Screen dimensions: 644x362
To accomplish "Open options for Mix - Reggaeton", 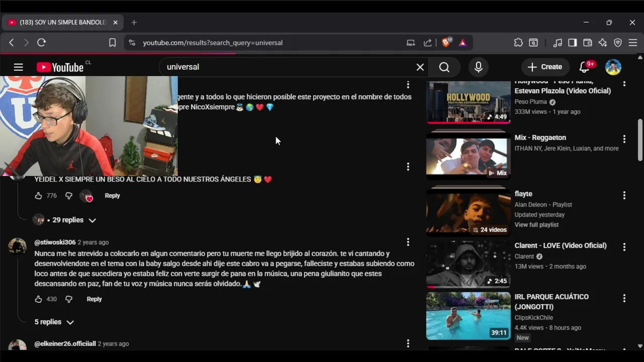I will [x=624, y=139].
